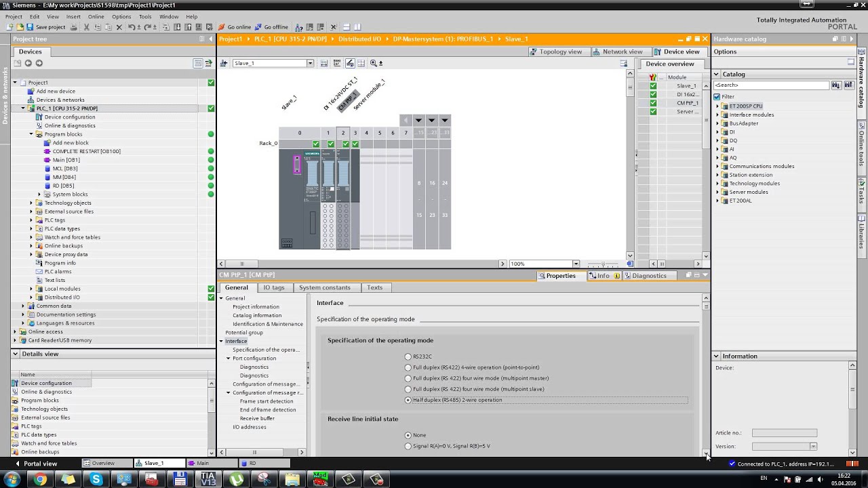Click the network device jump icon beside Slave_1 dropdown
Viewport: 868px width, 488px height.
(x=224, y=63)
